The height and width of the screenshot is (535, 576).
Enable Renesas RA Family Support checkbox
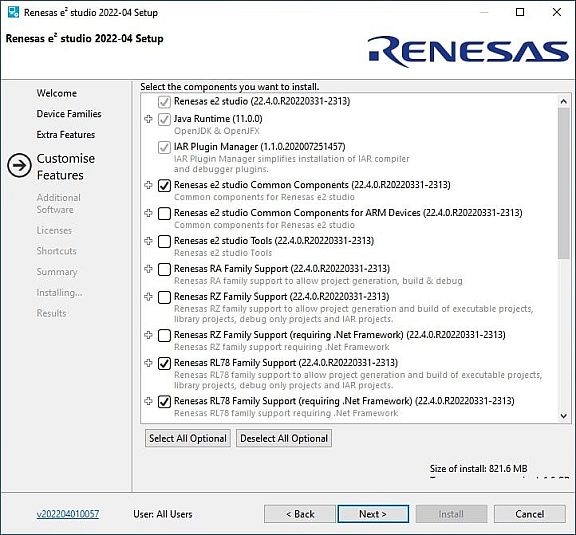(164, 269)
